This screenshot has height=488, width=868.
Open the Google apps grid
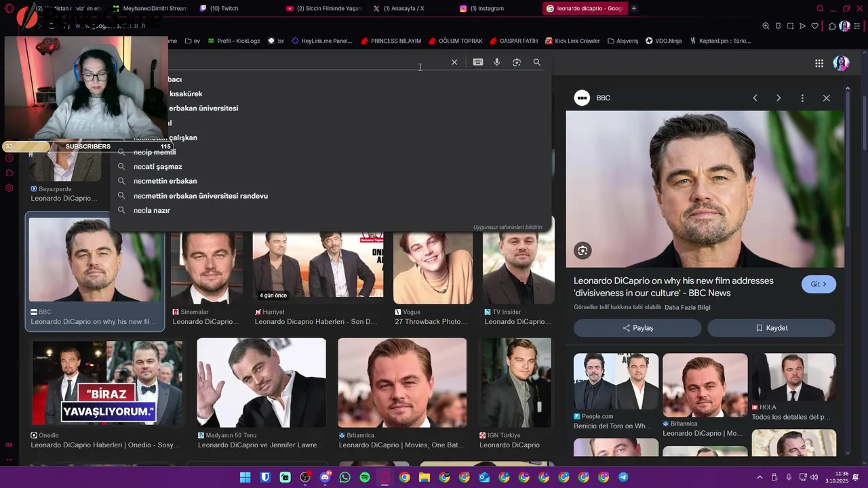coord(819,63)
